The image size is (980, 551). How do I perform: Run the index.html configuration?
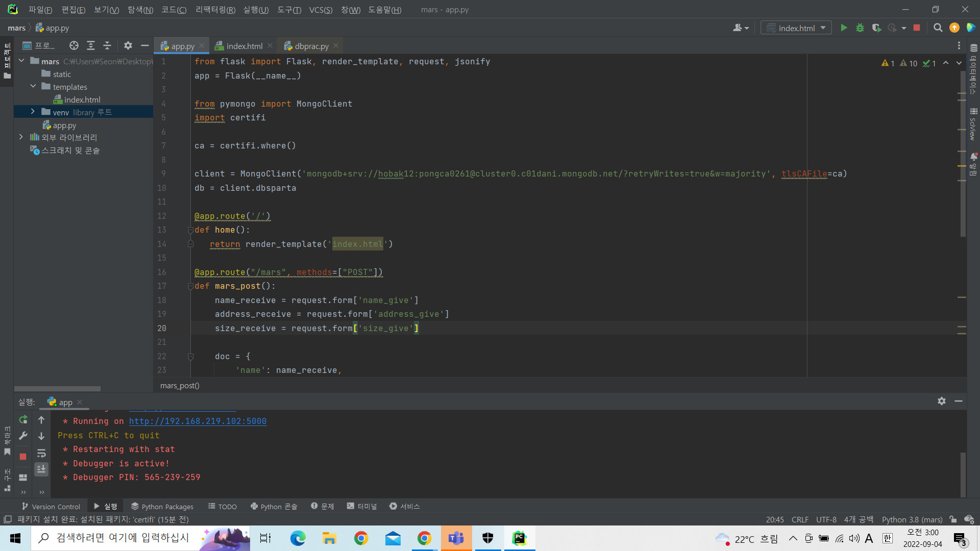(x=844, y=28)
